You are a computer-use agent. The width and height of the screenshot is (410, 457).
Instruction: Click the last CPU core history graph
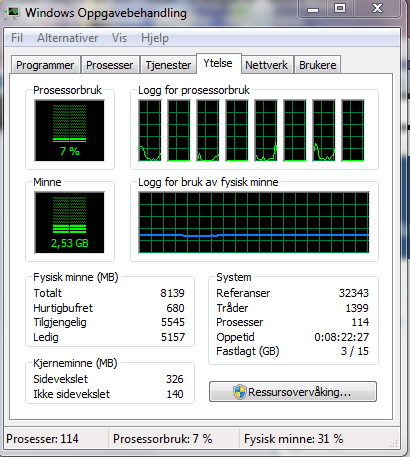point(353,131)
